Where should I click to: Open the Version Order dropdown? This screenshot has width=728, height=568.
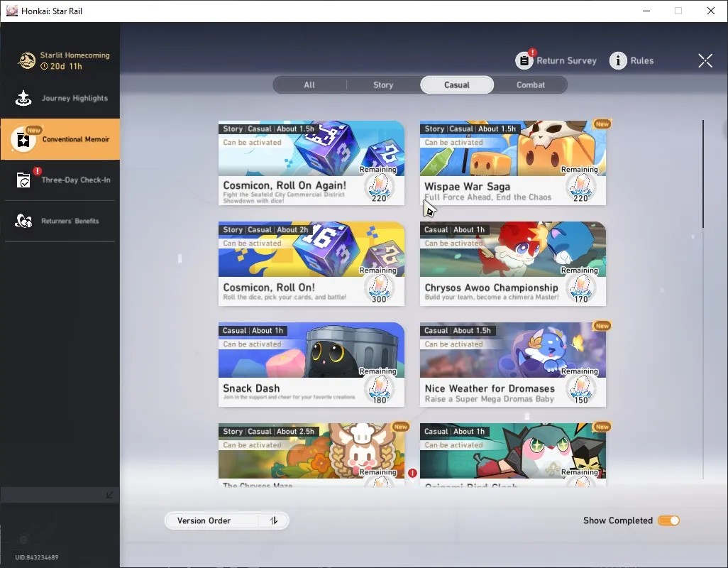pyautogui.click(x=226, y=520)
